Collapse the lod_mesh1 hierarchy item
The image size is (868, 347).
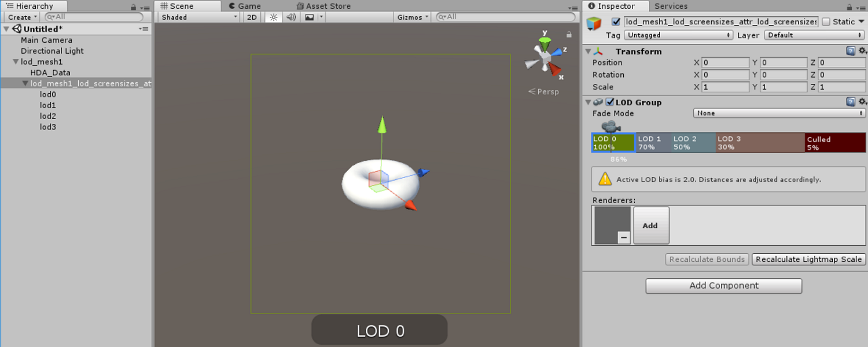16,62
